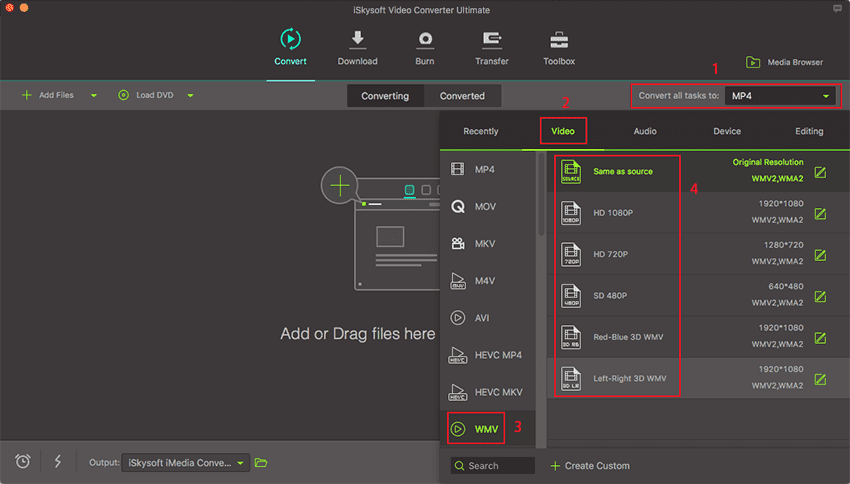Switch to the Converted toggle
The height and width of the screenshot is (484, 850).
tap(462, 96)
